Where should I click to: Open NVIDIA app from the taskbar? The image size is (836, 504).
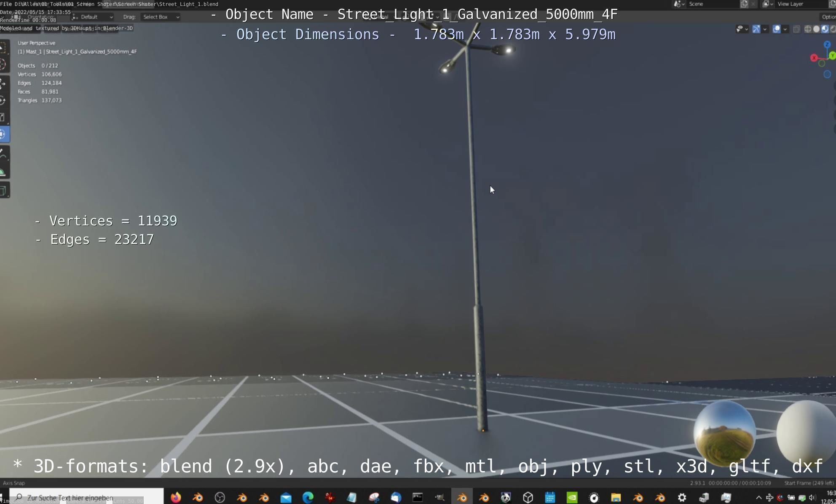pyautogui.click(x=572, y=497)
